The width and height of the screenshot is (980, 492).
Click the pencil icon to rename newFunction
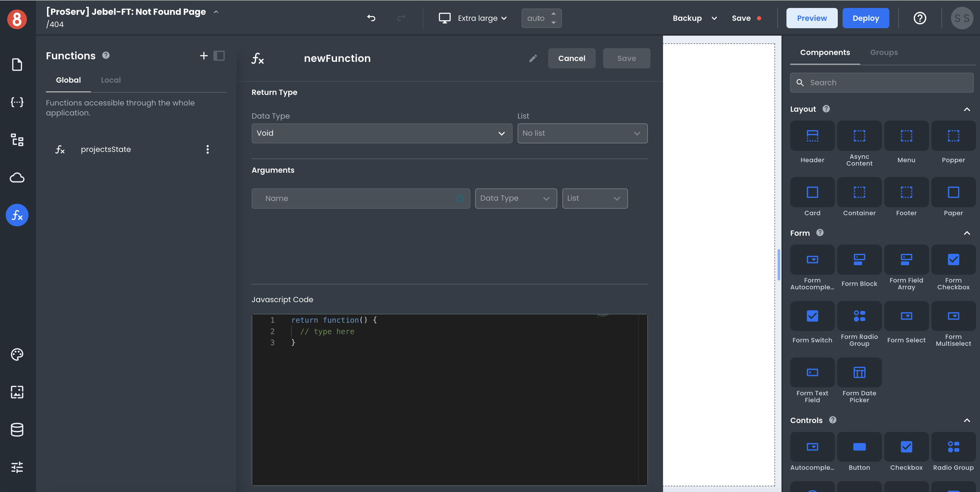click(x=533, y=58)
